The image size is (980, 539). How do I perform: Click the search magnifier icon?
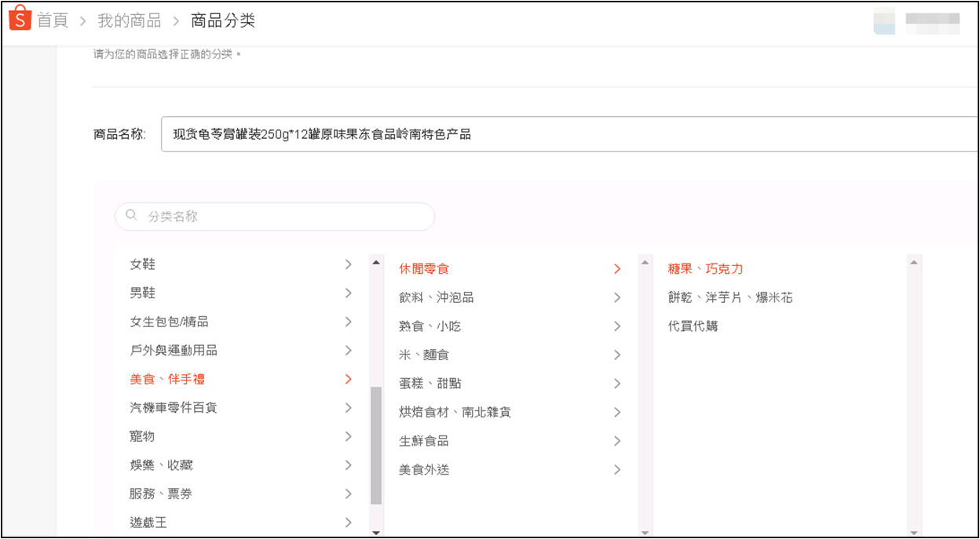click(x=131, y=216)
